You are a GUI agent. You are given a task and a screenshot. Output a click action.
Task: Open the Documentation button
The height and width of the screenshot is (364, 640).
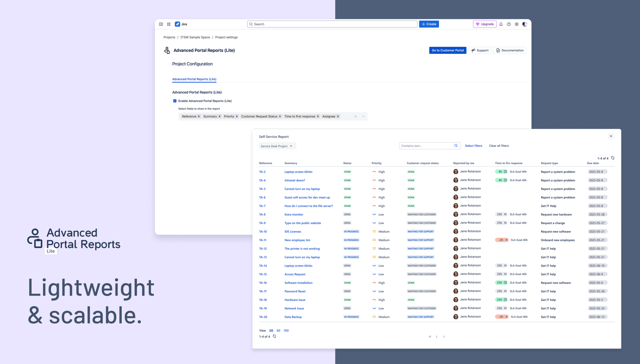pyautogui.click(x=510, y=51)
